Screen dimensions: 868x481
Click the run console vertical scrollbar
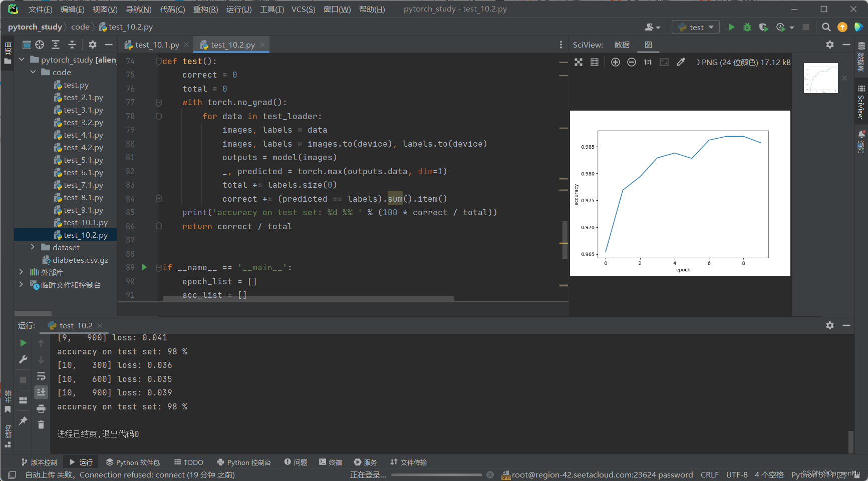pyautogui.click(x=850, y=441)
